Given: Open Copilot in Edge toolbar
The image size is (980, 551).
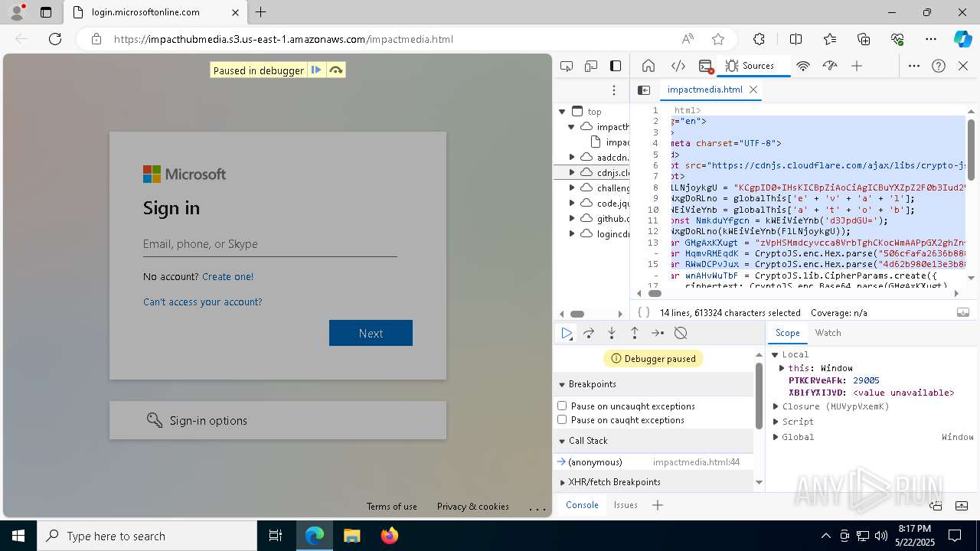Looking at the screenshot, I should coord(962,39).
